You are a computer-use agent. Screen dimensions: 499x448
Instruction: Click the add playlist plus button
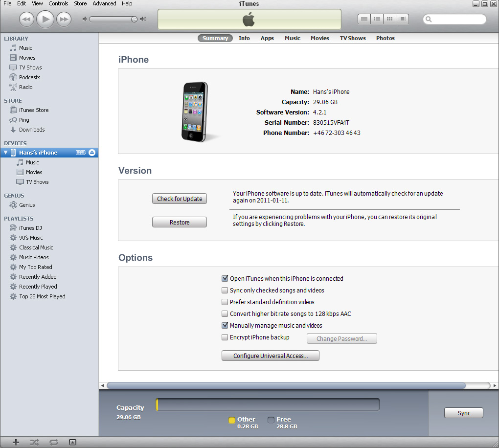(16, 442)
